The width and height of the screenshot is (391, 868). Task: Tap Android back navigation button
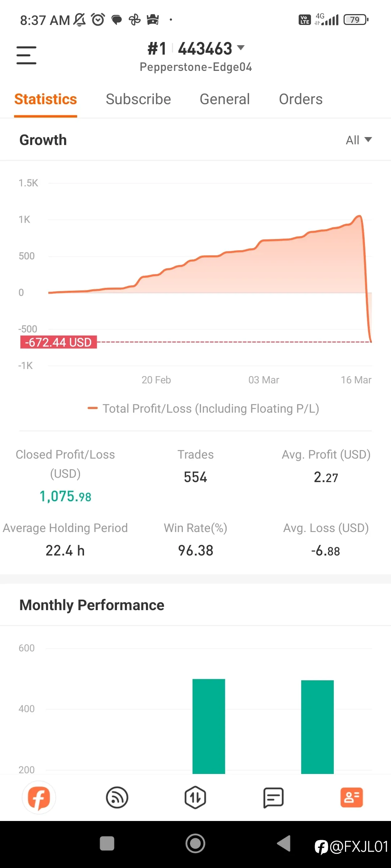[284, 843]
